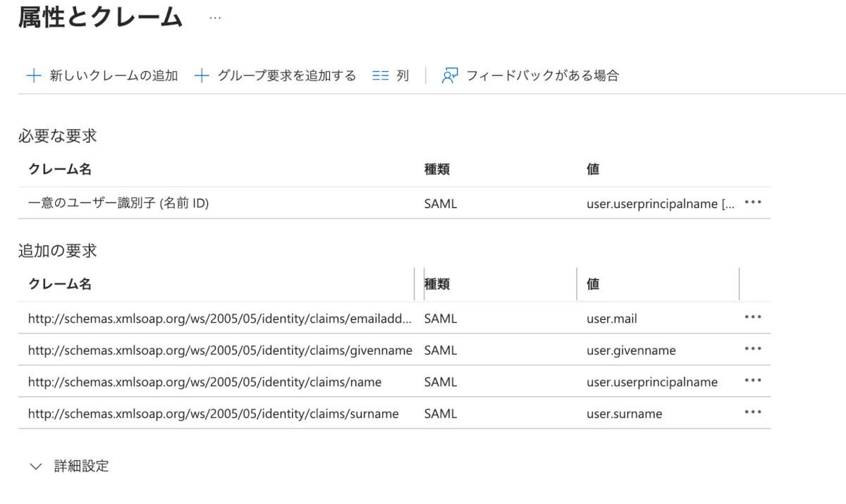This screenshot has height=504, width=846.
Task: Open the claims/surname claim entry
Action: [x=213, y=414]
